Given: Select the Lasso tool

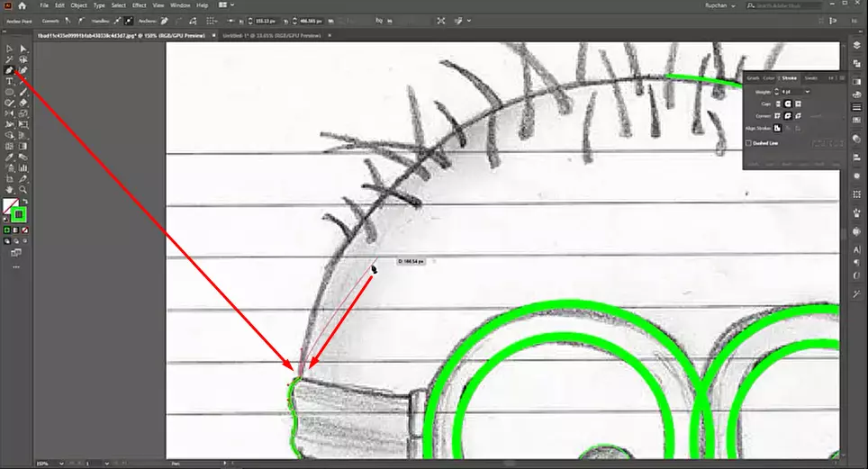Looking at the screenshot, I should point(23,59).
